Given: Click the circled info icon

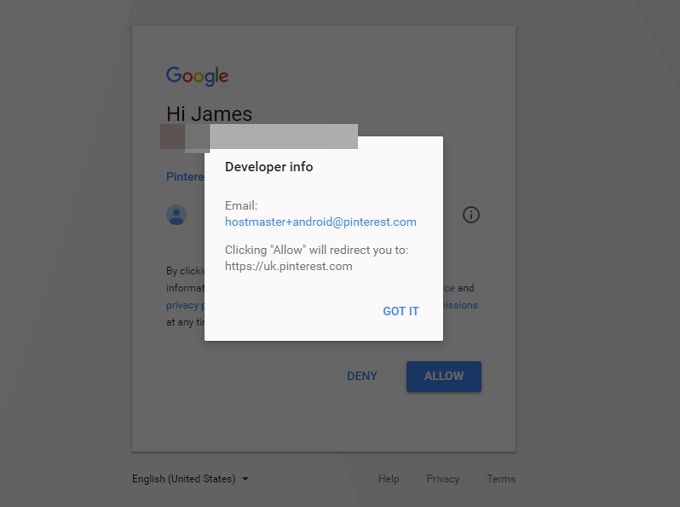Looking at the screenshot, I should (471, 215).
